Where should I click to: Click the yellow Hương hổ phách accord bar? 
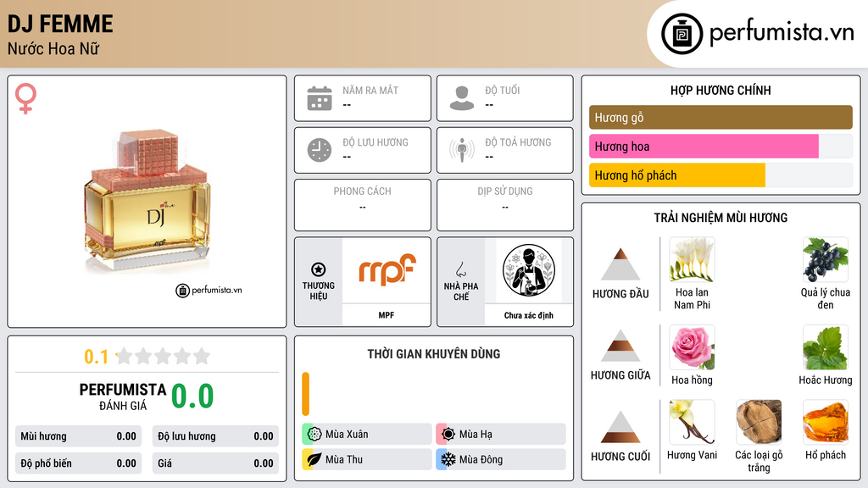point(677,175)
